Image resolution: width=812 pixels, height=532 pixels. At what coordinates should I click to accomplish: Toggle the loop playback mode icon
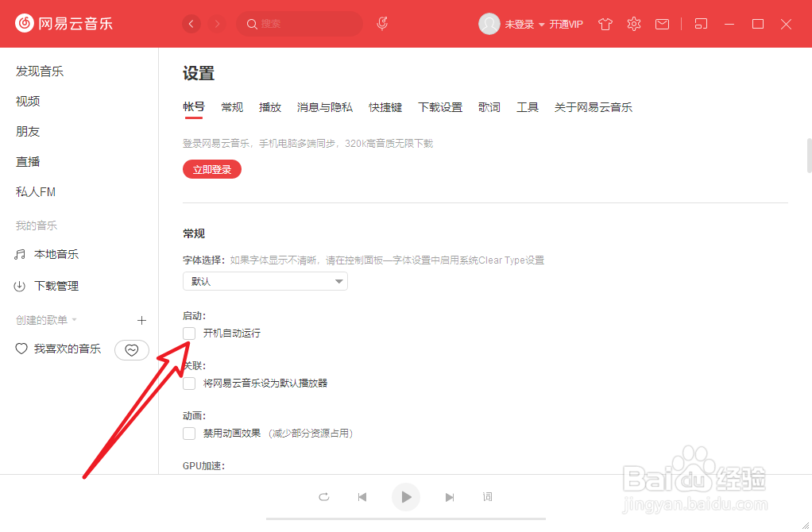[324, 497]
